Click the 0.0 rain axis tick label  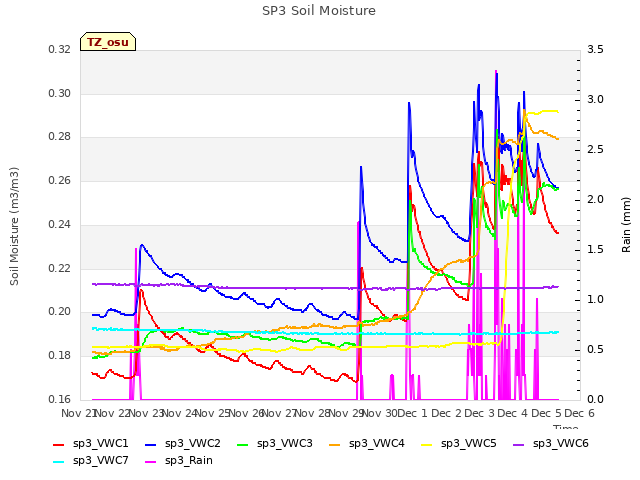pyautogui.click(x=595, y=400)
